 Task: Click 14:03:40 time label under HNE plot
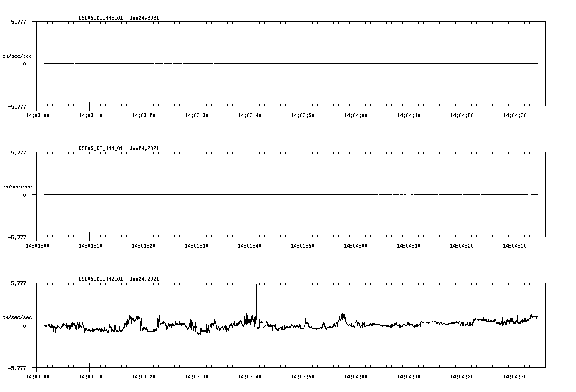(x=249, y=115)
